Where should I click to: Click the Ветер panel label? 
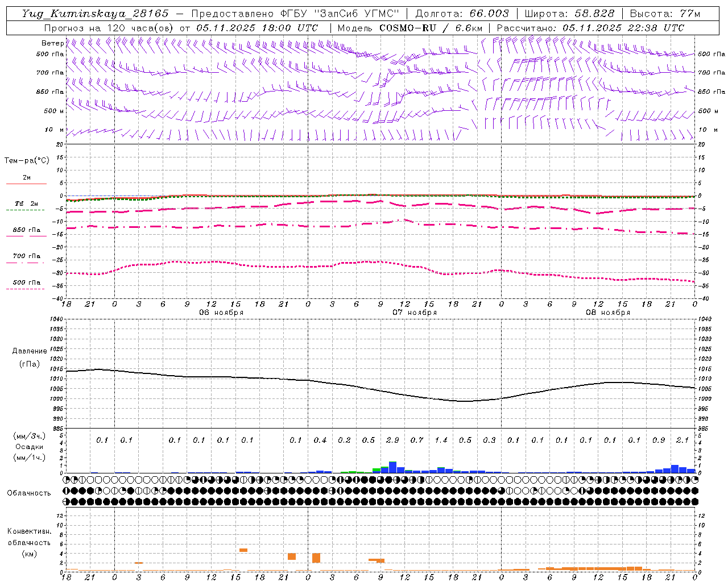[x=52, y=43]
